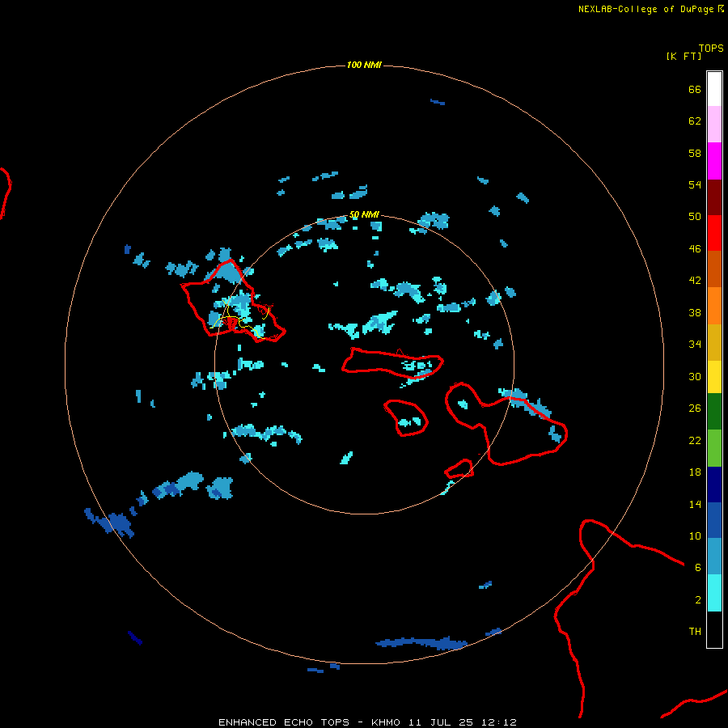
Task: Click legend value 30
Action: tap(695, 376)
